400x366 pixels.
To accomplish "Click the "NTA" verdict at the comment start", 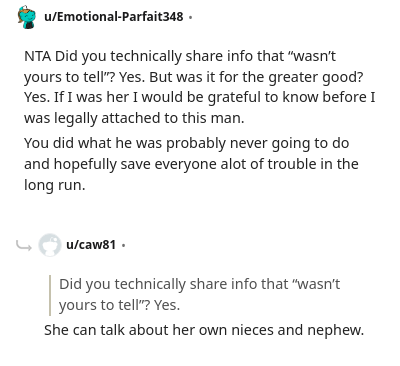I will pyautogui.click(x=38, y=56).
